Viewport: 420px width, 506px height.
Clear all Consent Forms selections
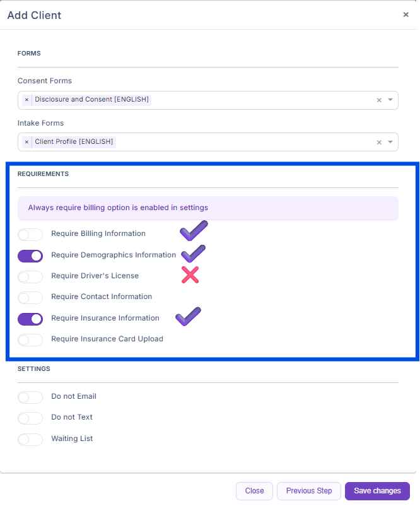(x=379, y=100)
